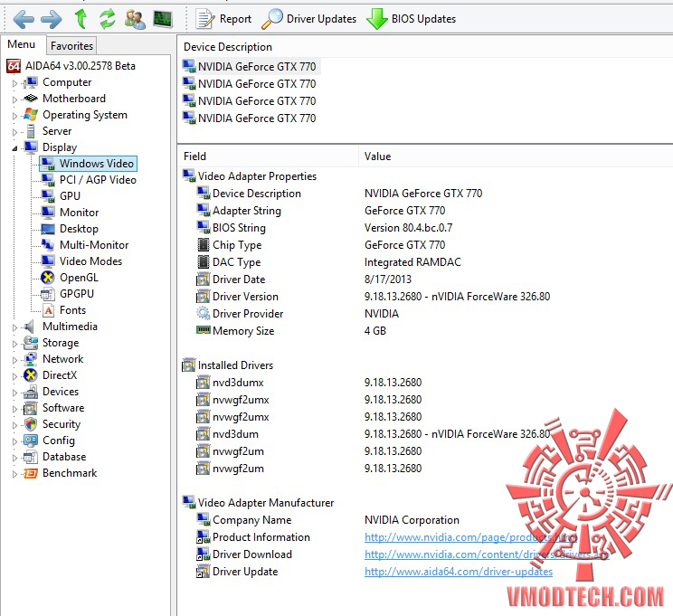This screenshot has height=616, width=673.
Task: Click the Storage drives icon
Action: tap(31, 343)
